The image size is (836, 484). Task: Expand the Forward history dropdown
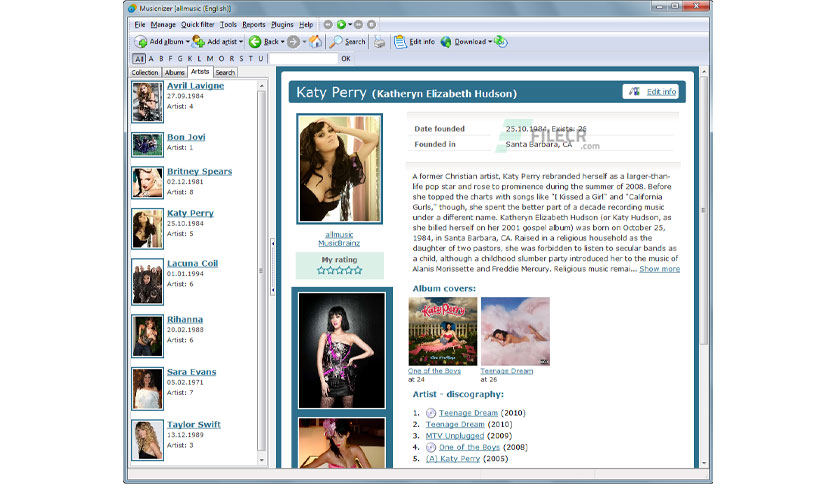tap(304, 42)
